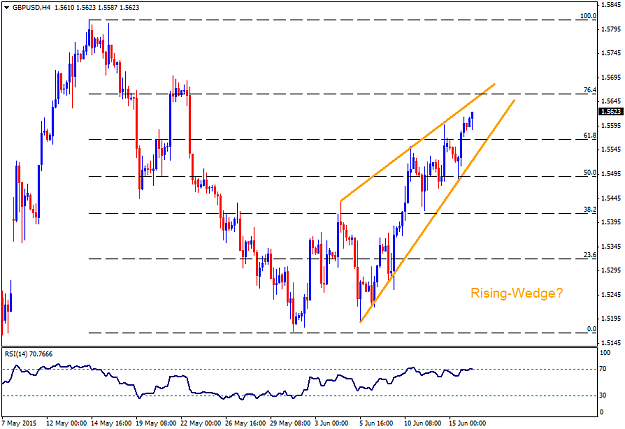
Task: Click the RSI scale 0 label
Action: pyautogui.click(x=602, y=412)
